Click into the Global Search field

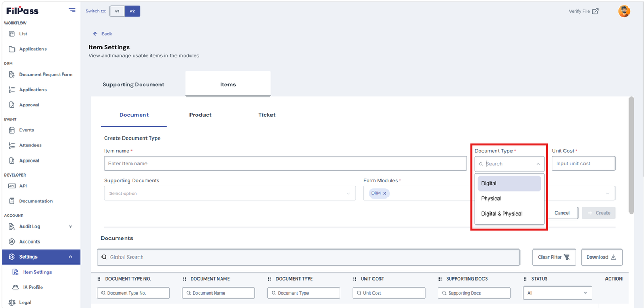(309, 257)
